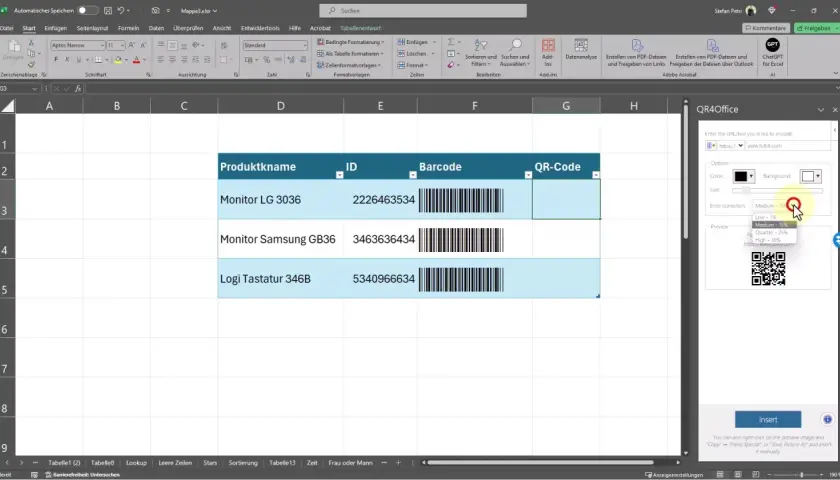Select cell Monitor Samsung GB36

point(281,239)
